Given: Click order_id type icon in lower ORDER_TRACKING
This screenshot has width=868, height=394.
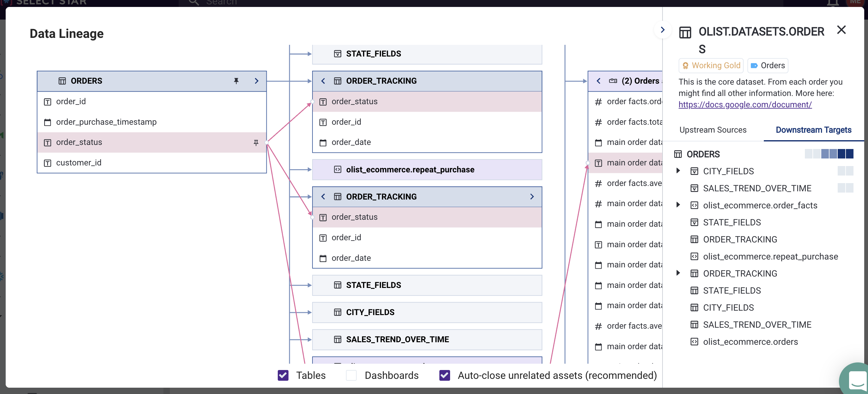Looking at the screenshot, I should (x=323, y=238).
